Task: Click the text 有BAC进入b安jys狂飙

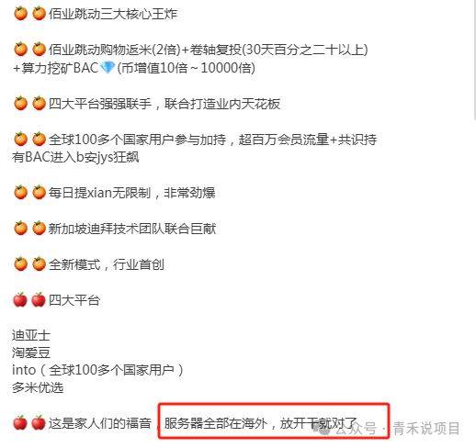Action: 75,157
